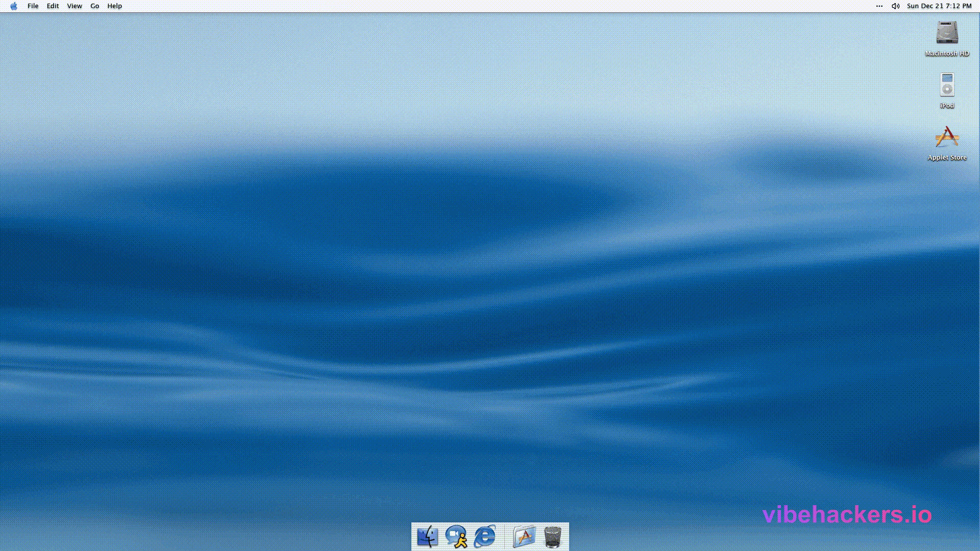Click the dock separator line
This screenshot has height=551, width=980.
click(x=504, y=537)
